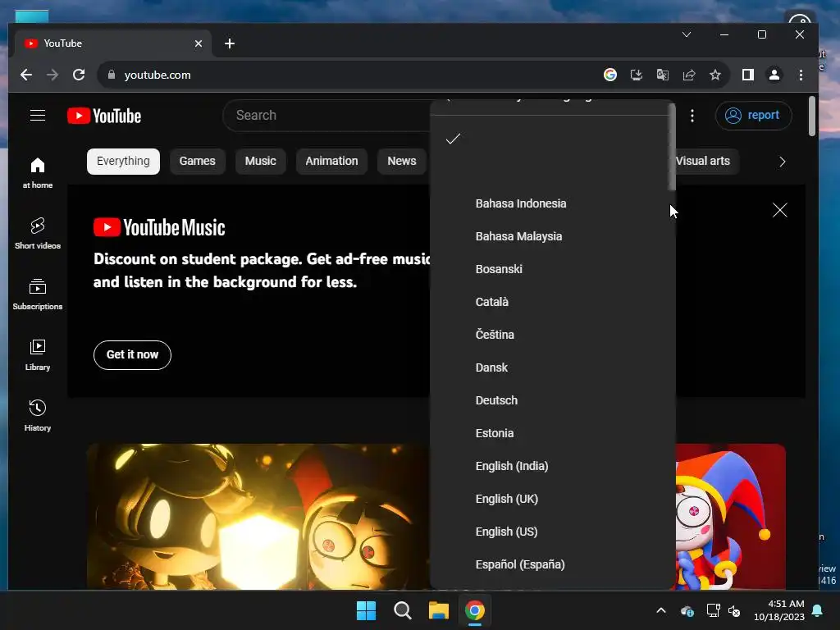Reload the YouTube page
840x630 pixels.
(79, 75)
